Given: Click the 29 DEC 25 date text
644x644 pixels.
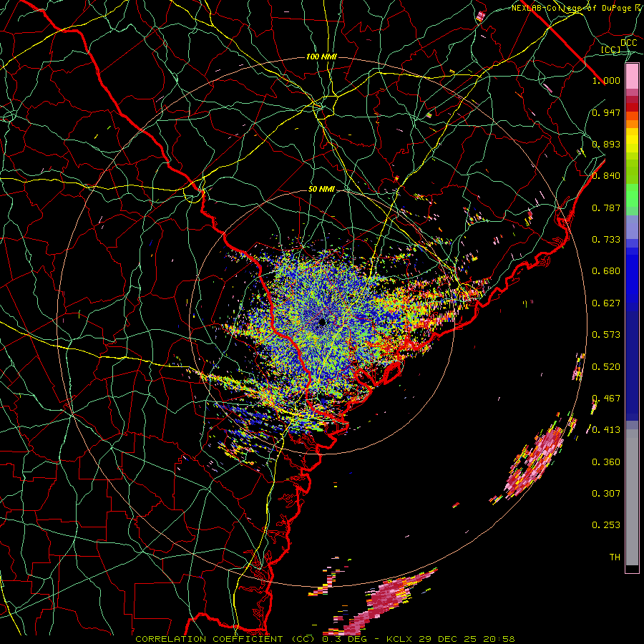Looking at the screenshot, I should coord(448,639).
